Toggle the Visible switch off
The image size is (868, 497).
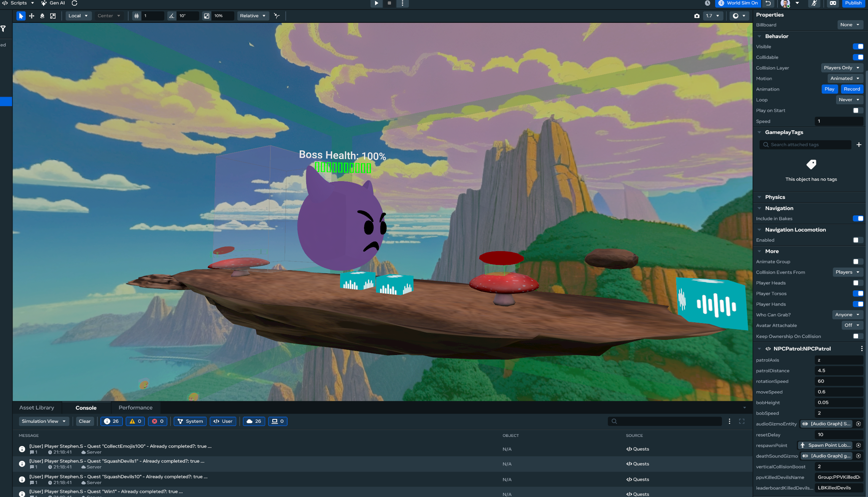click(858, 46)
